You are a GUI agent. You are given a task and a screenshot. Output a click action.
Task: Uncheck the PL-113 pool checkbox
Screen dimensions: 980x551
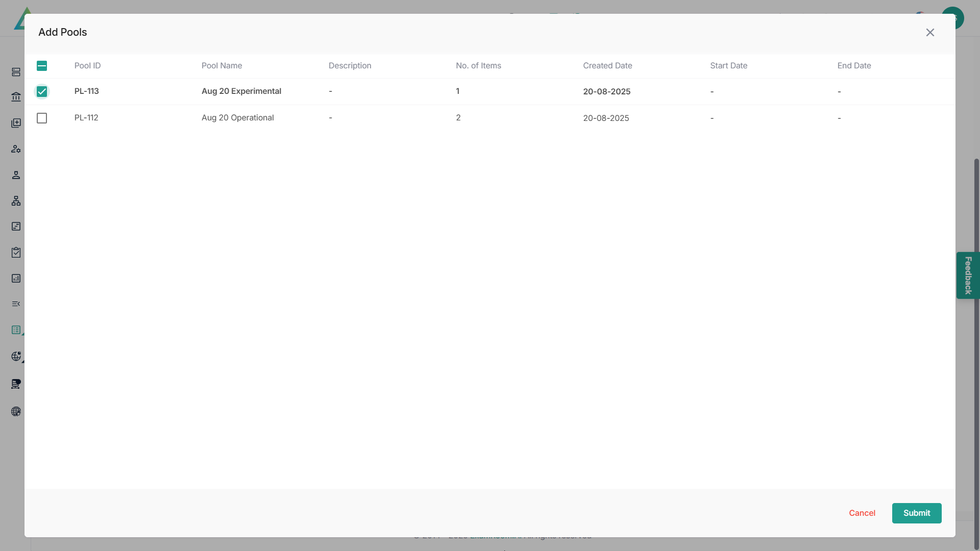pyautogui.click(x=42, y=92)
